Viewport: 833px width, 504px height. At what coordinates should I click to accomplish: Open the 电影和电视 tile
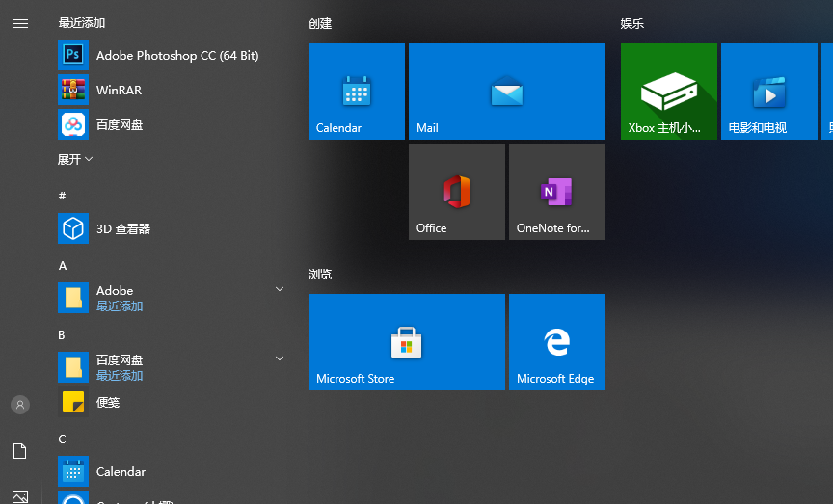pos(769,92)
